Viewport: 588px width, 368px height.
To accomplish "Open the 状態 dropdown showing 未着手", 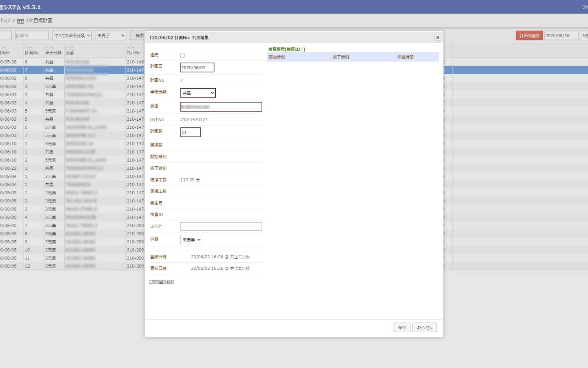I will pos(191,240).
